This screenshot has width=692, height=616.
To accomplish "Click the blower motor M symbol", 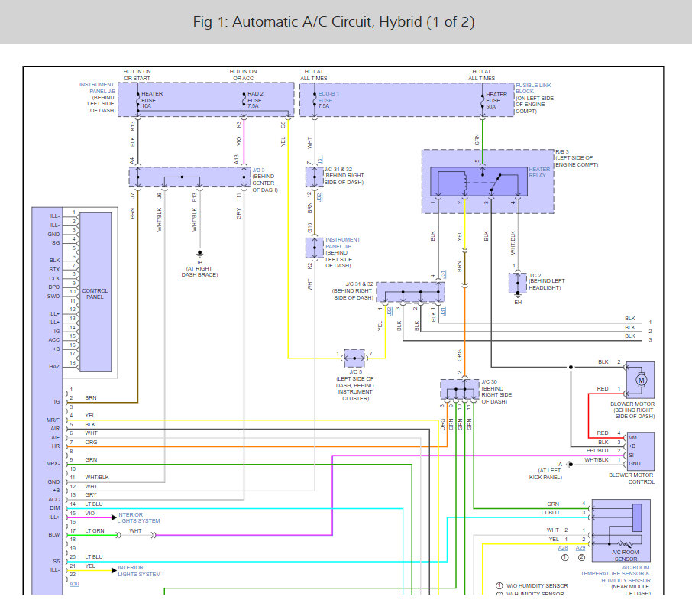I will [642, 380].
